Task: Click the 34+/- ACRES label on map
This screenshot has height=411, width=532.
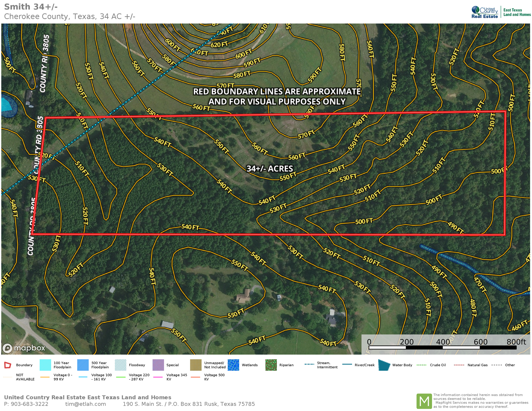Action: (270, 169)
